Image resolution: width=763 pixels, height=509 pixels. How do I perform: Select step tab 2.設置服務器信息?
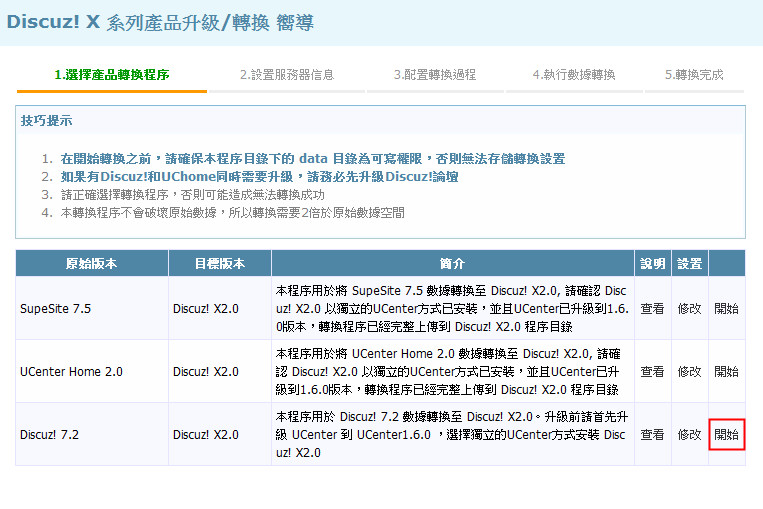[x=287, y=75]
